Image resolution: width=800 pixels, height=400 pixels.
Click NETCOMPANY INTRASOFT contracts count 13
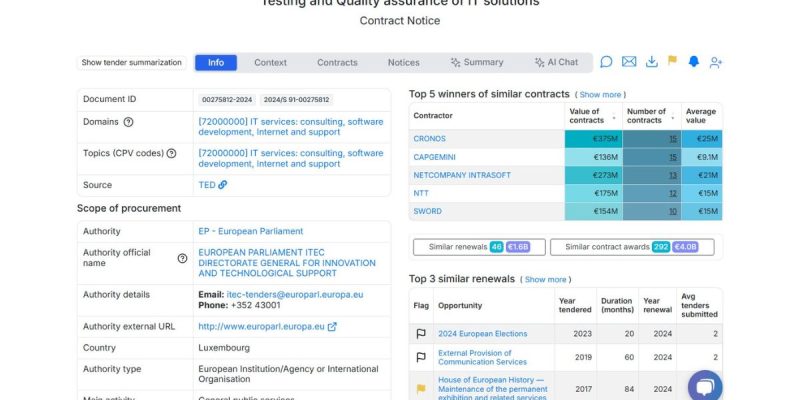click(673, 175)
